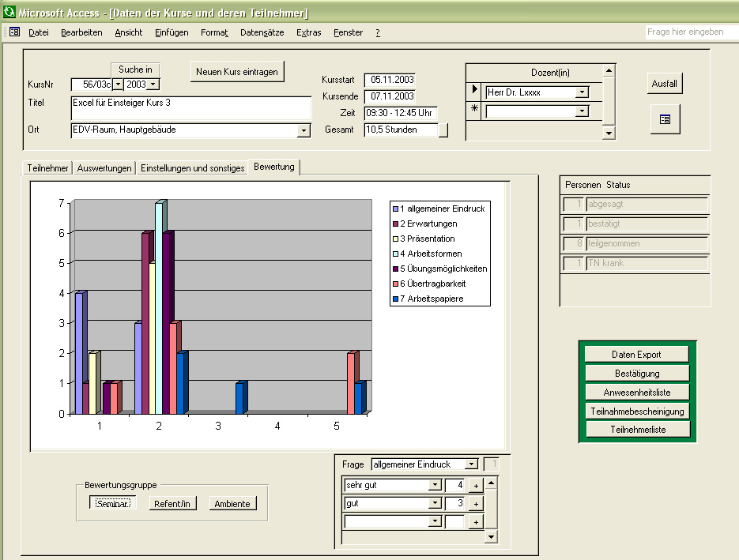Open the Format menu
Image resolution: width=739 pixels, height=560 pixels.
point(214,32)
